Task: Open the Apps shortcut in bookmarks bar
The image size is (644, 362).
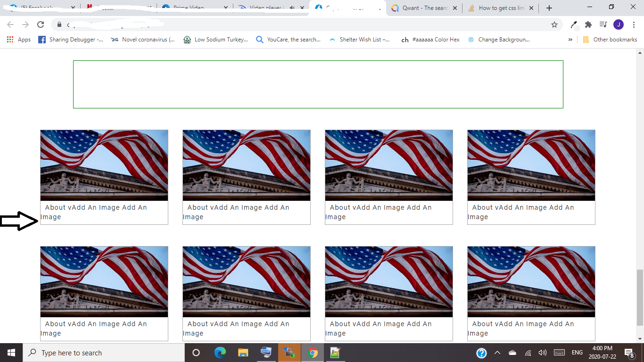Action: [x=19, y=40]
